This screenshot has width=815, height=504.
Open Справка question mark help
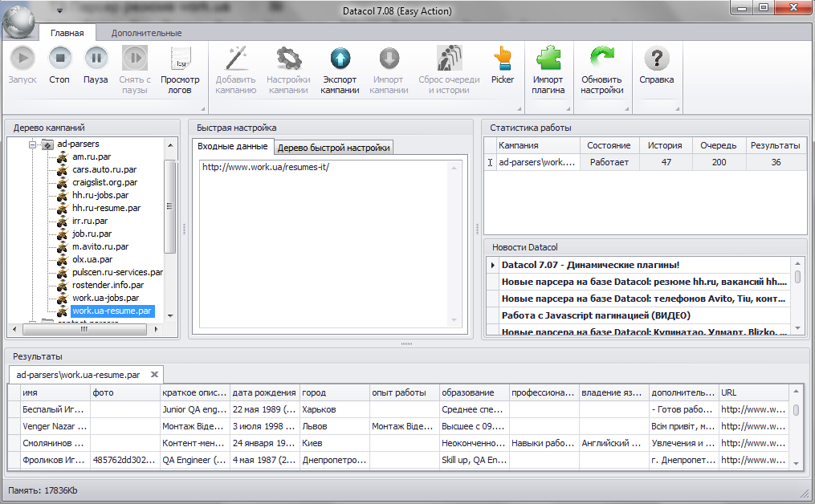[x=657, y=59]
